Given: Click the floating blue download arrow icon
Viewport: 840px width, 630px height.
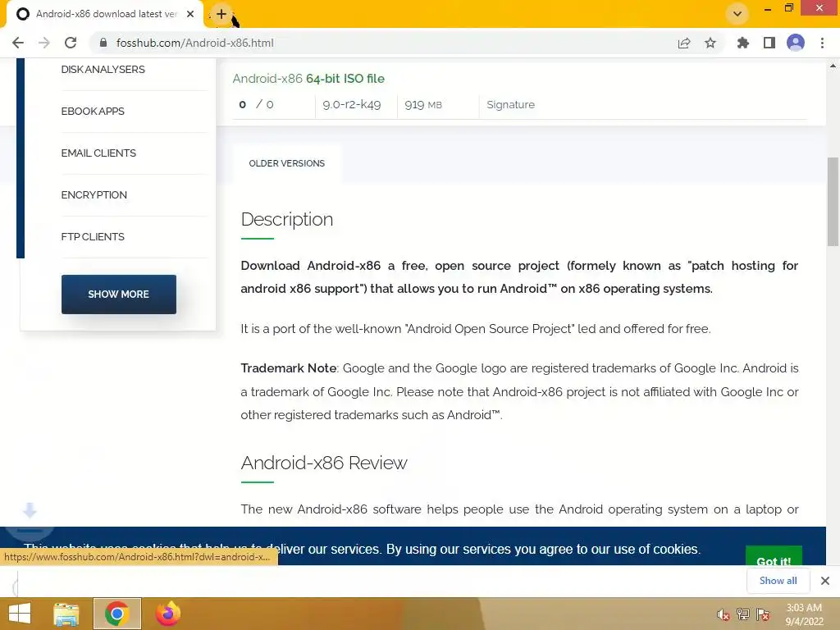Looking at the screenshot, I should click(30, 510).
